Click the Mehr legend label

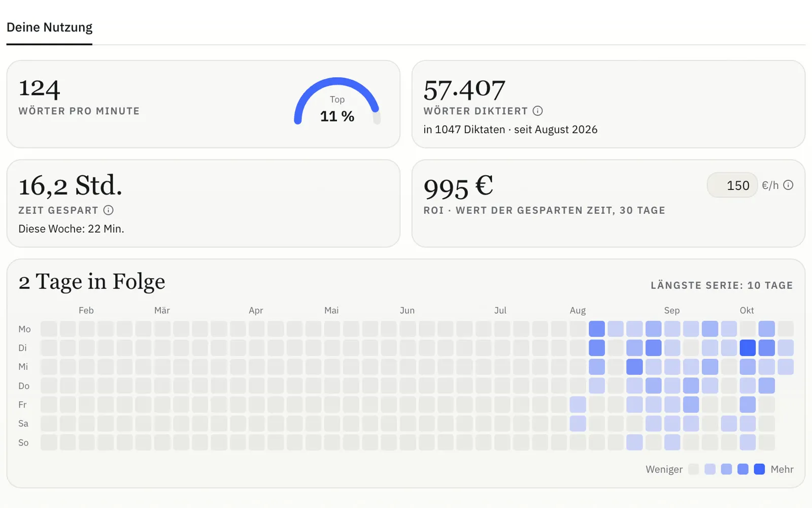(x=782, y=469)
